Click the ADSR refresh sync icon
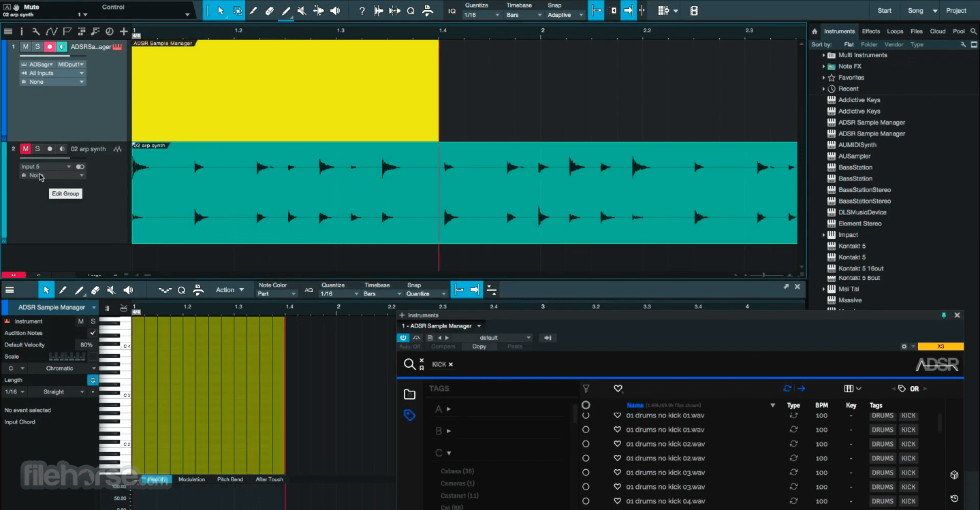 coord(787,389)
